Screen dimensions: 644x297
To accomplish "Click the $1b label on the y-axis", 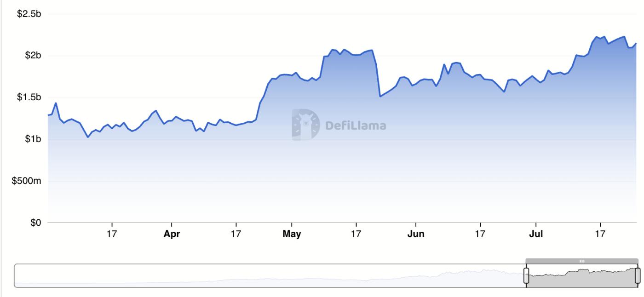I will [x=32, y=139].
